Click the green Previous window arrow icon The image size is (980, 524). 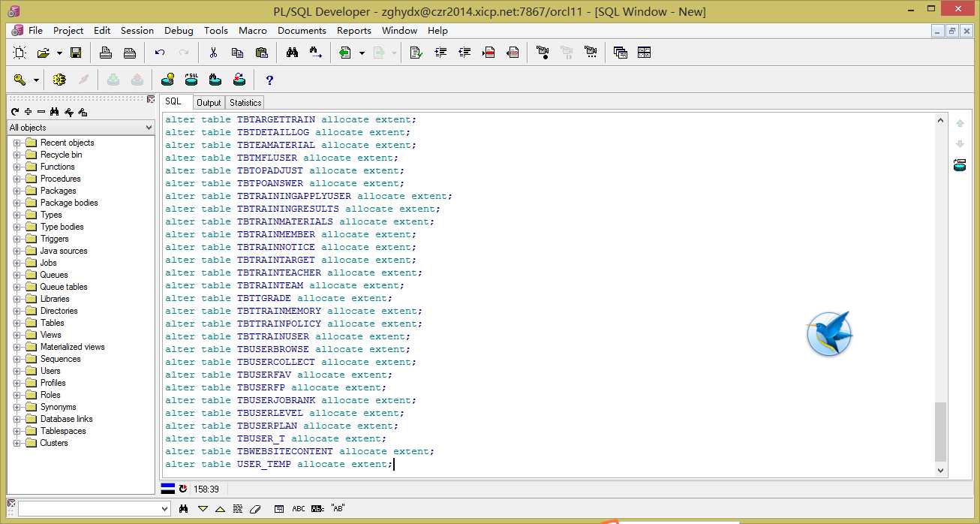point(345,53)
